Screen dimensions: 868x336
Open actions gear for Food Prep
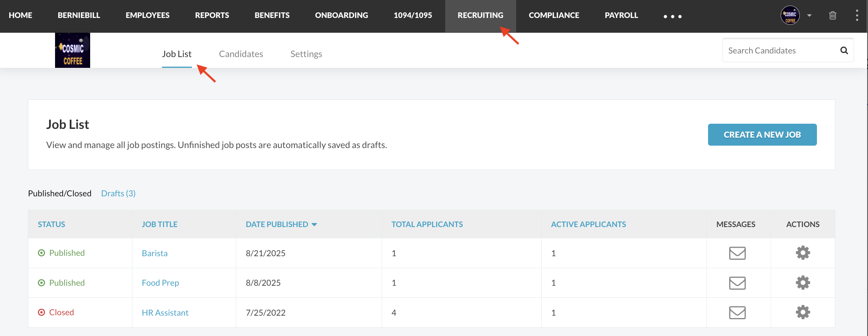point(803,283)
